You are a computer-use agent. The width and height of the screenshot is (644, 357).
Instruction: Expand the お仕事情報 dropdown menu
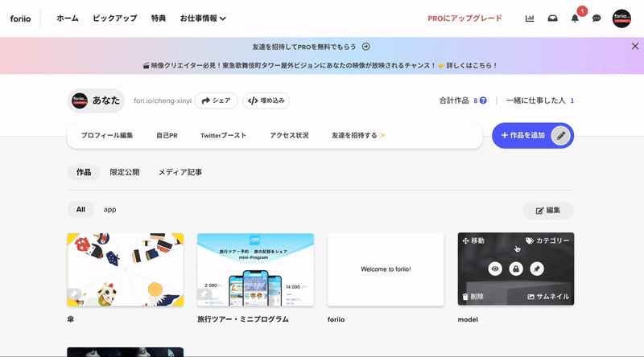tap(202, 18)
